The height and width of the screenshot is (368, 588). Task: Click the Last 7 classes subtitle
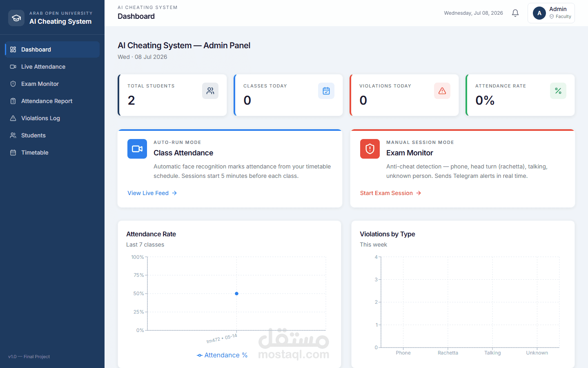145,245
